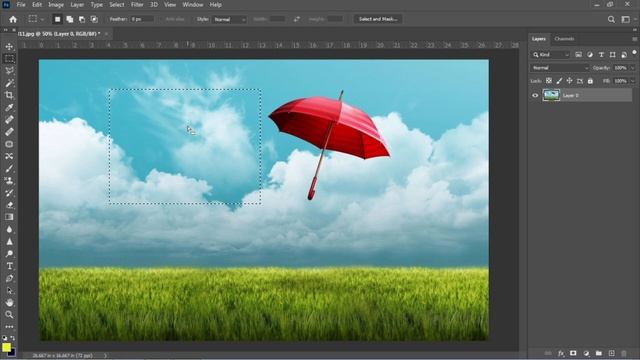
Task: Select the Horizontal Type tool
Action: pyautogui.click(x=9, y=266)
